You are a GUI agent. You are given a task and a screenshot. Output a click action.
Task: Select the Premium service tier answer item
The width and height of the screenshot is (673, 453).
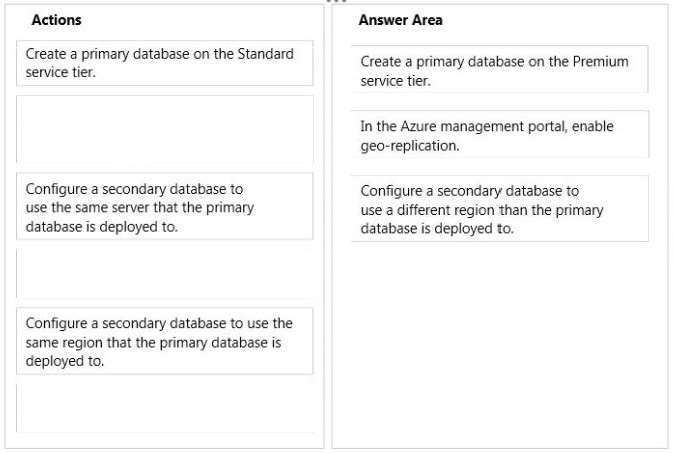[500, 69]
